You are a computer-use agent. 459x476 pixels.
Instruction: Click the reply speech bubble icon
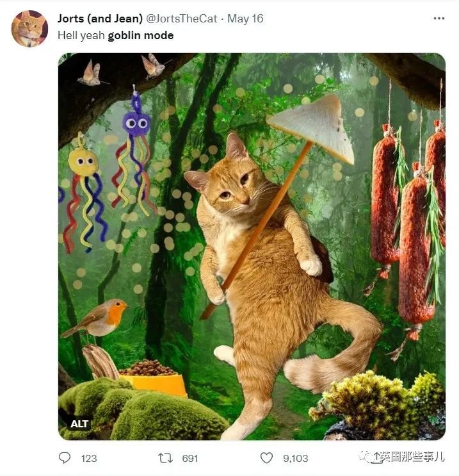click(64, 457)
